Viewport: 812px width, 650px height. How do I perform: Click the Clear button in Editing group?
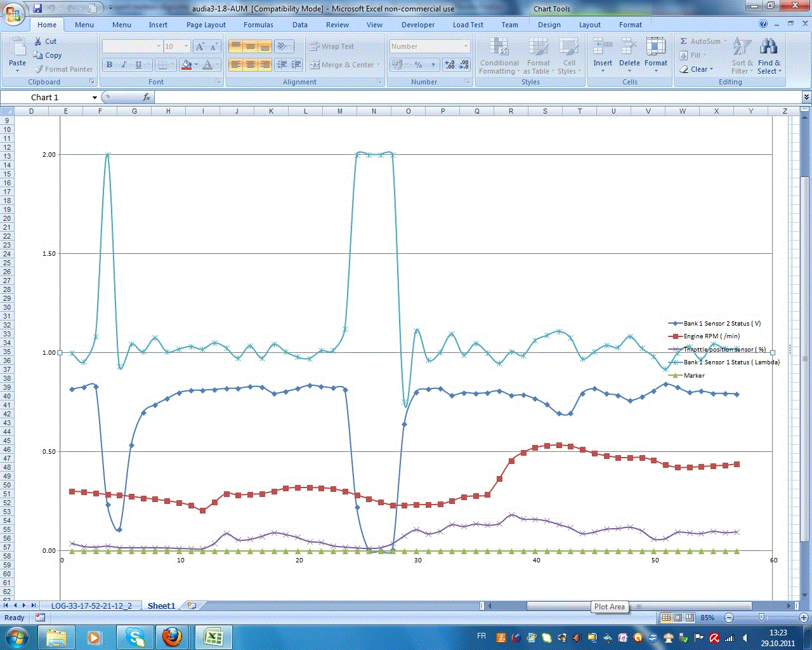point(697,69)
